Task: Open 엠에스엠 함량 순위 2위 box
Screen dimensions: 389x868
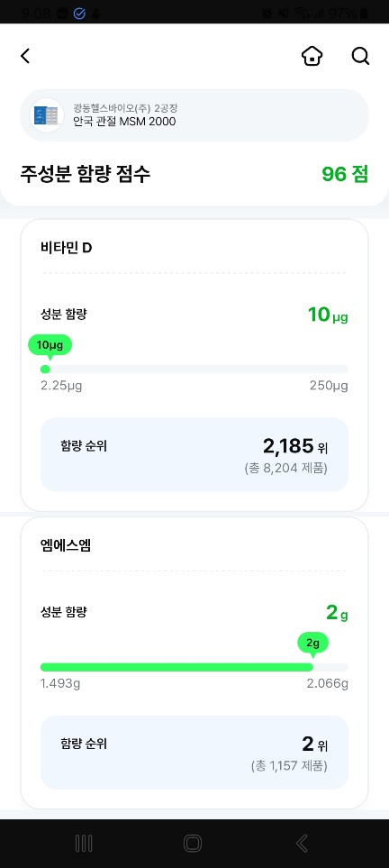Action: click(x=194, y=753)
